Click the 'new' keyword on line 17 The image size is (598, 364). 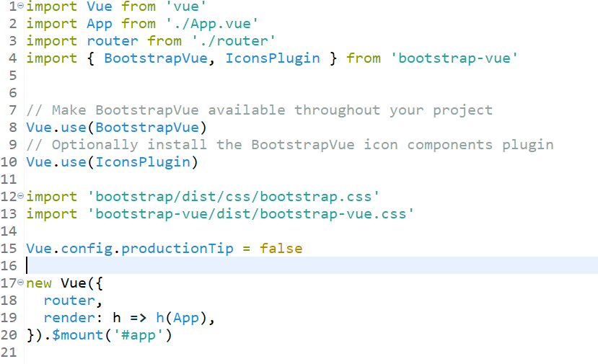[39, 283]
